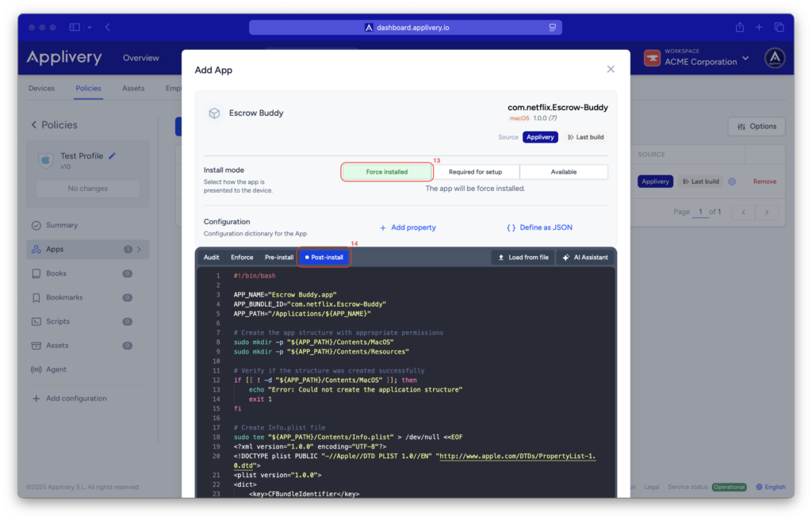Click the reader mode icon in address bar
812x520 pixels.
pyautogui.click(x=553, y=28)
